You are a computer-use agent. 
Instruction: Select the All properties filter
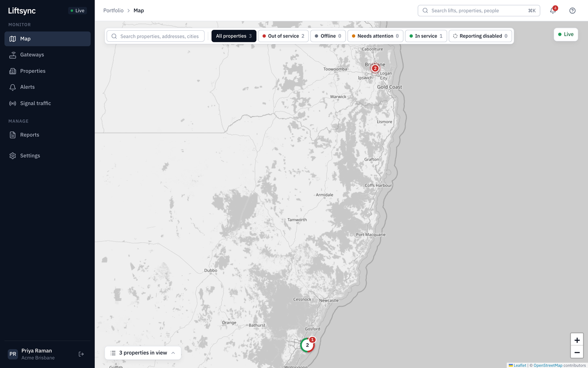(x=234, y=36)
